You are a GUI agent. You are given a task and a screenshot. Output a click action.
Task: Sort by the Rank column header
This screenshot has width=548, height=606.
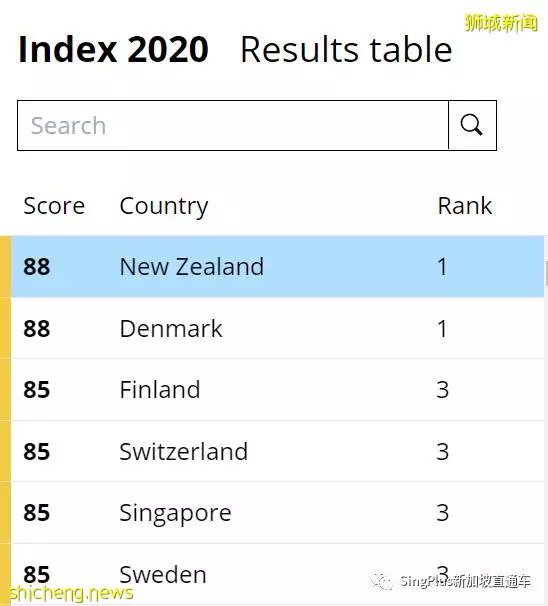click(x=465, y=205)
